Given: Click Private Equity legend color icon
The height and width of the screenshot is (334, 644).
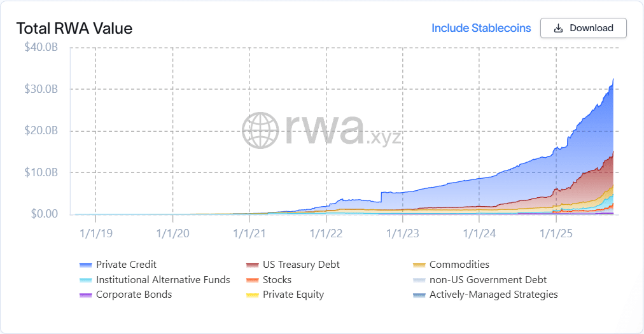Looking at the screenshot, I should coord(252,295).
